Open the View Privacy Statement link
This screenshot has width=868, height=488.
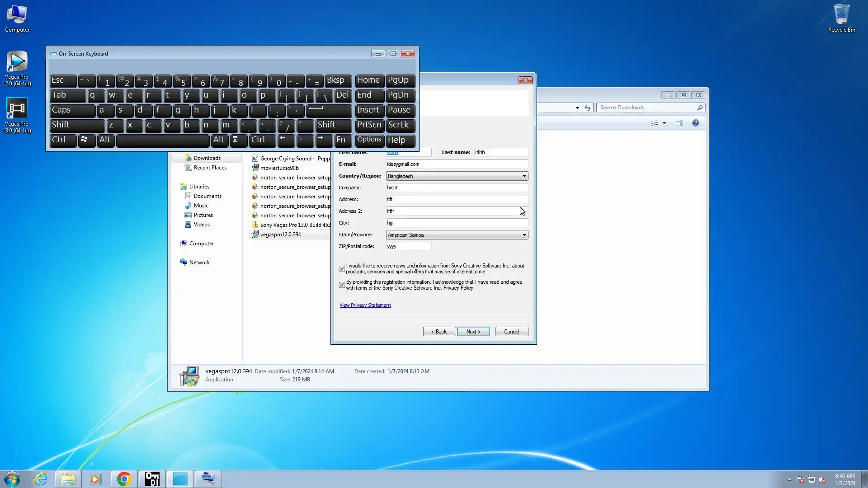click(x=365, y=305)
